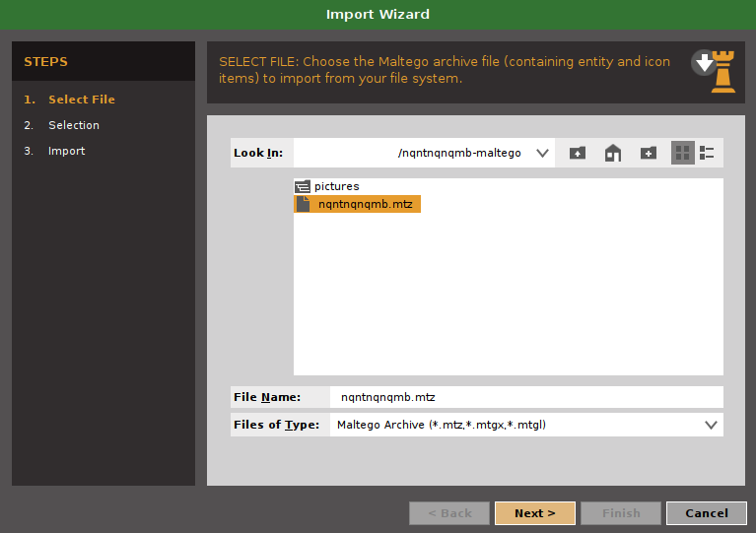Viewport: 756px width, 533px height.
Task: Switch to details list view
Action: [x=707, y=153]
